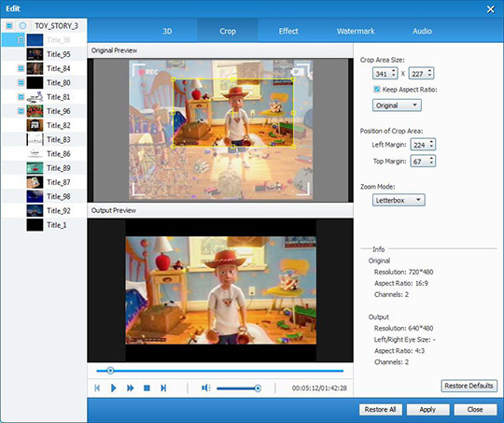Click the Close button at bottom

[x=475, y=410]
